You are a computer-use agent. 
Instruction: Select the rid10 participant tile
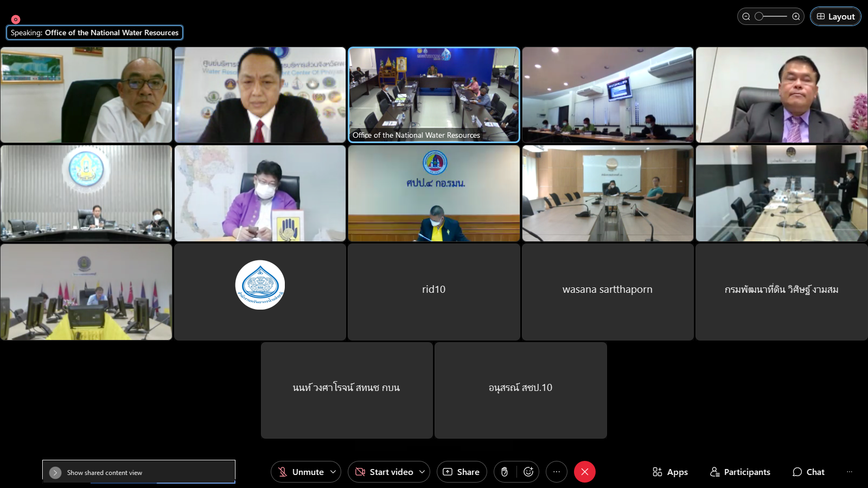433,292
